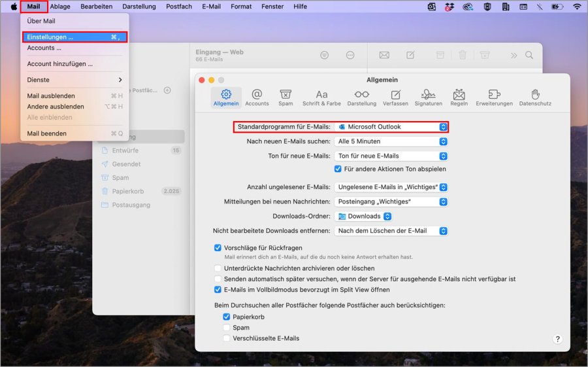This screenshot has width=588, height=367.
Task: Open the Nach neuen E-Mails suchen dropdown
Action: point(391,141)
